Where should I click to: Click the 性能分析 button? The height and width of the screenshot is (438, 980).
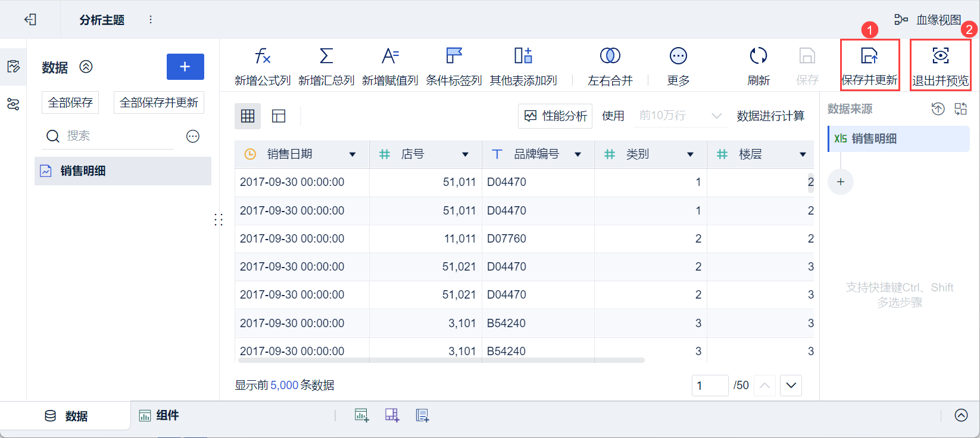point(555,116)
